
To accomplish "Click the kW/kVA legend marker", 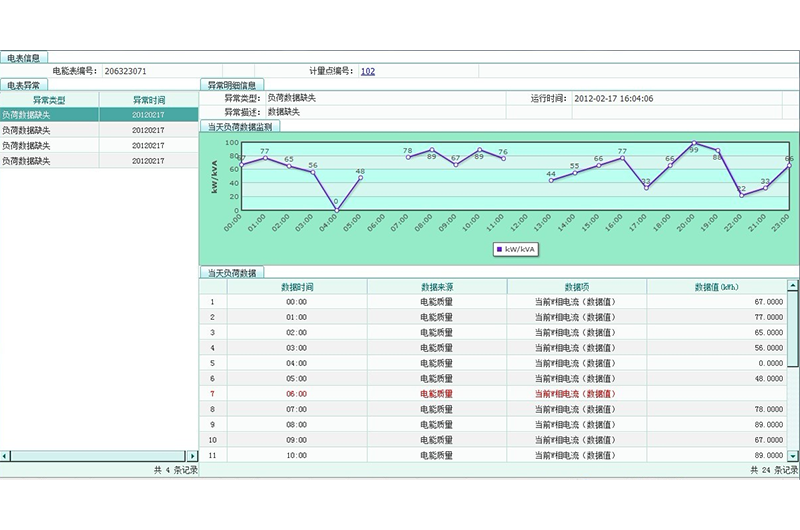I will pyautogui.click(x=499, y=248).
